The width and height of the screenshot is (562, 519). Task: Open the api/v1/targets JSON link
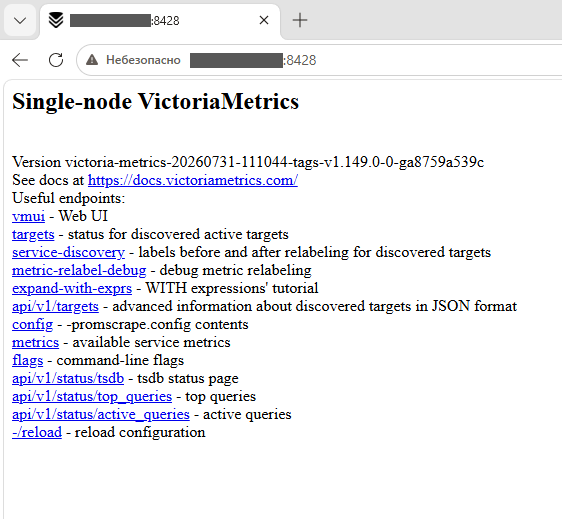[x=55, y=306]
